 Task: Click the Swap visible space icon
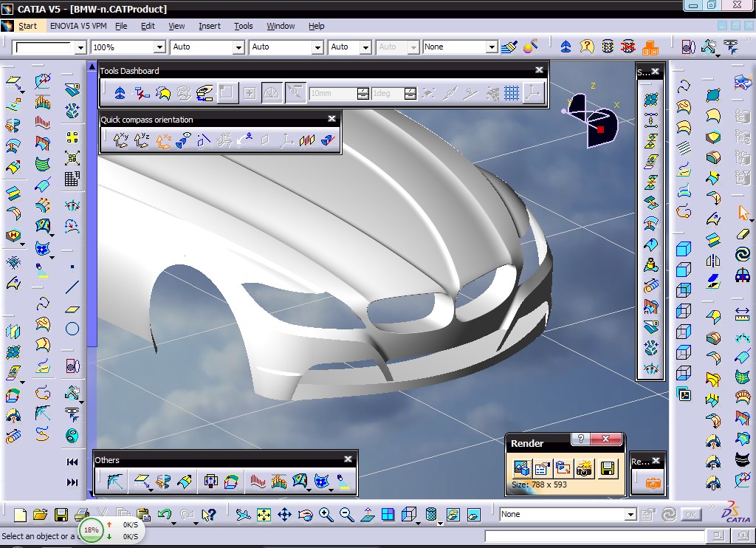[473, 515]
